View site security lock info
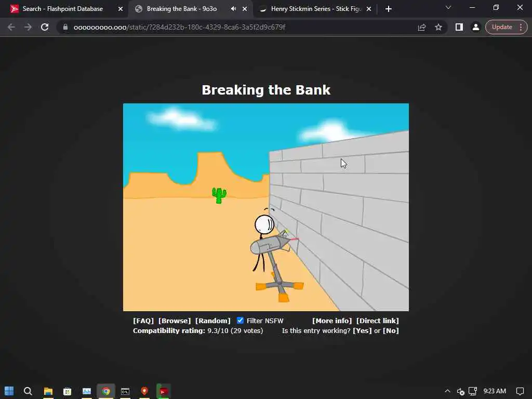This screenshot has height=399, width=532. (x=65, y=27)
